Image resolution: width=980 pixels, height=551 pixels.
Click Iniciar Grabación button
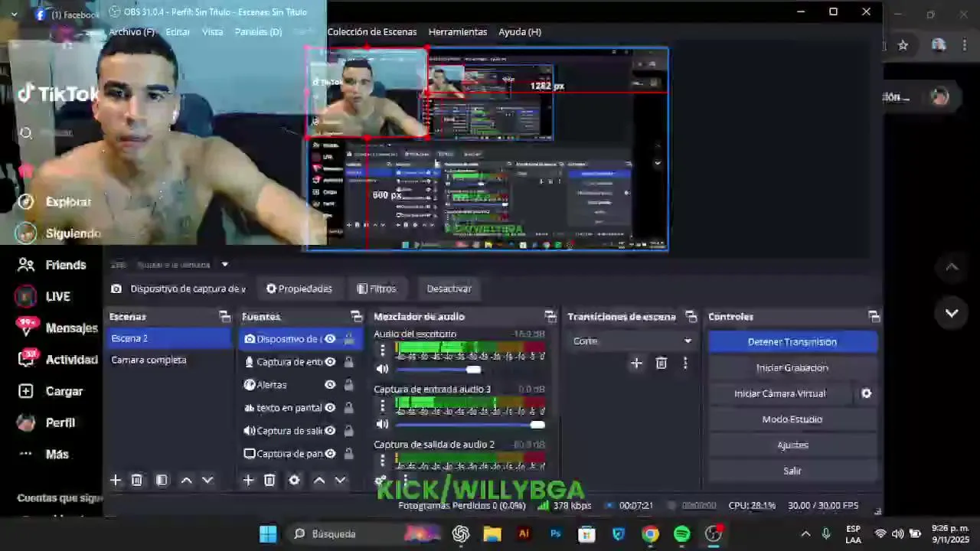(792, 367)
